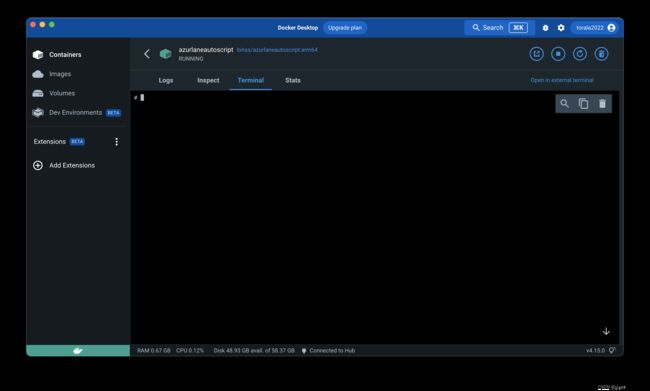Screen dimensions: 650x391
Task: Click the Containers cube icon
Action: pyautogui.click(x=38, y=55)
